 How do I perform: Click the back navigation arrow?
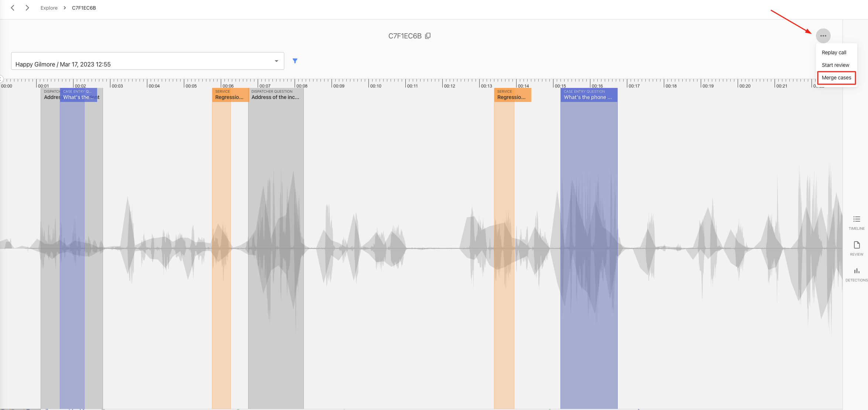click(13, 8)
